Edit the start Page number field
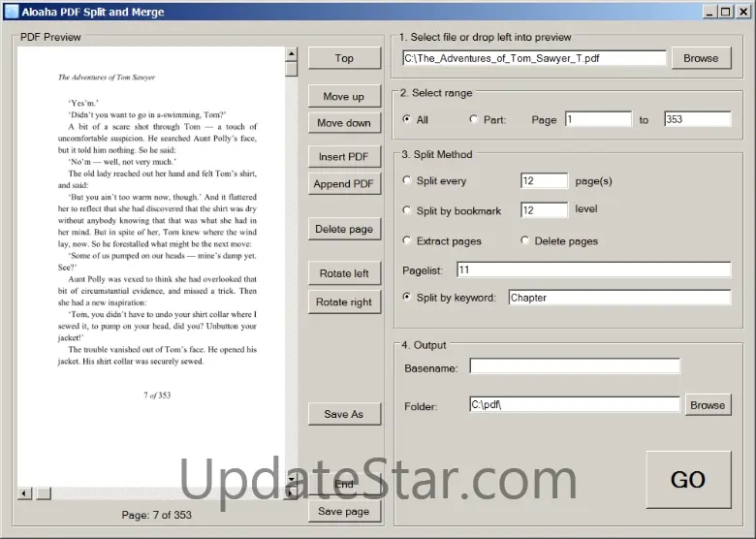756x539 pixels. (x=598, y=119)
